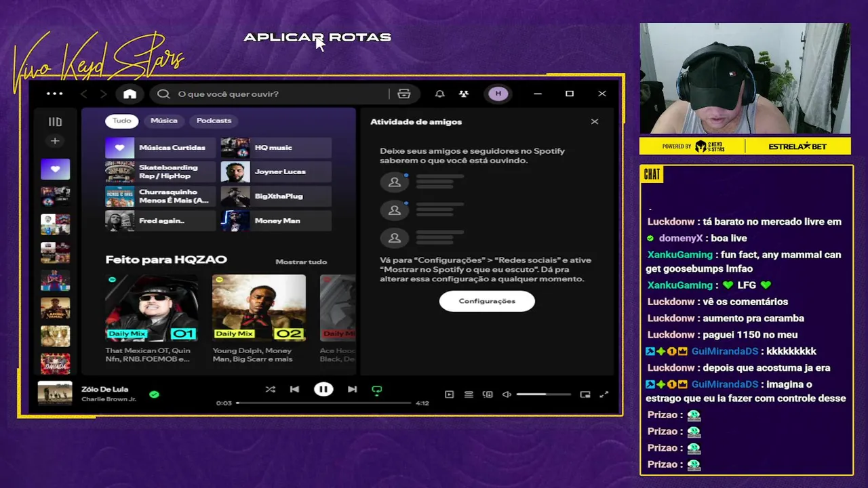Toggle friend activity icon in top bar
This screenshot has height=488, width=868.
pyautogui.click(x=464, y=94)
